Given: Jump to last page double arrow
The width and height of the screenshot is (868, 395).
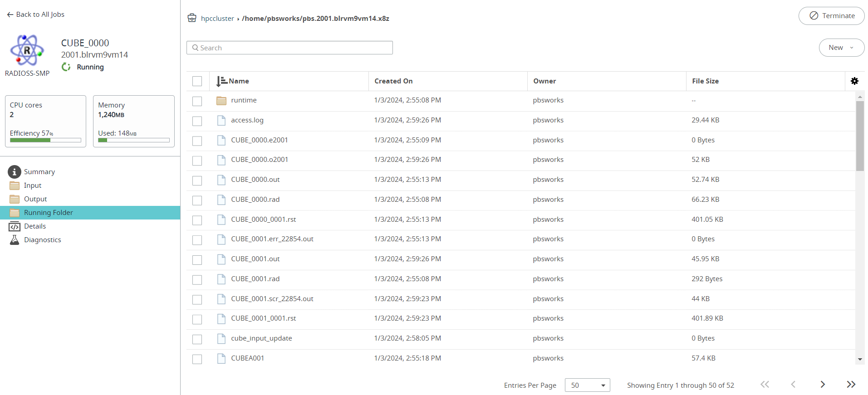Looking at the screenshot, I should tap(851, 385).
